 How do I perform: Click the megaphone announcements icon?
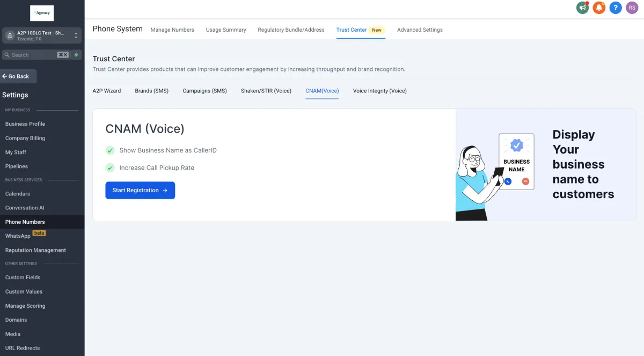click(582, 8)
